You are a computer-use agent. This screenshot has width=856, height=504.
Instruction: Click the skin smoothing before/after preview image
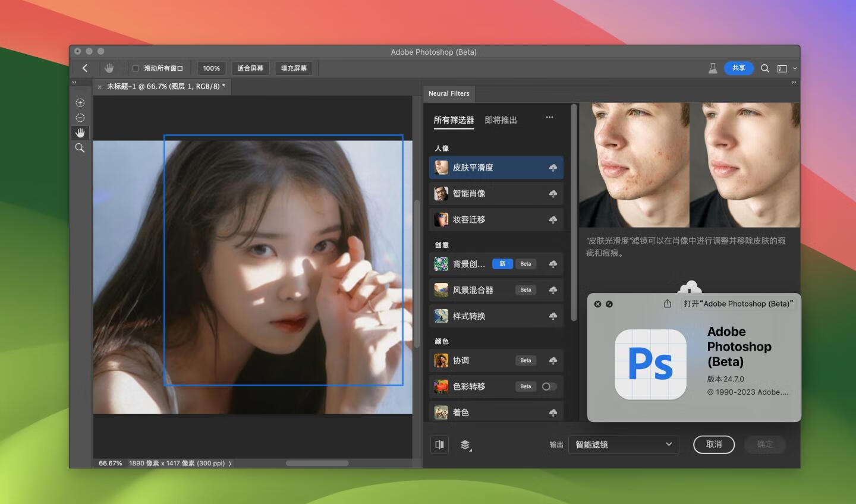[x=690, y=165]
